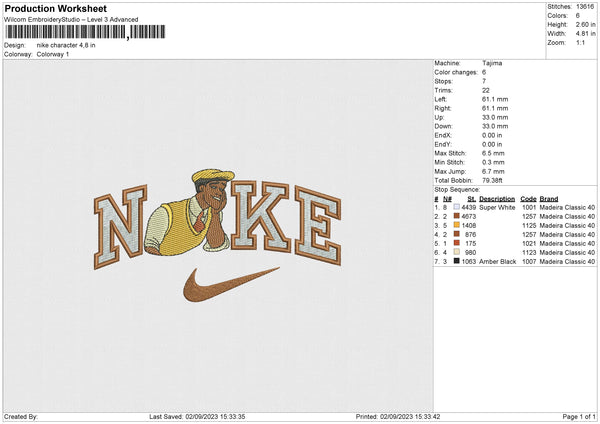The image size is (600, 424).
Task: Click the 'Colorway:' label
Action: (x=18, y=54)
